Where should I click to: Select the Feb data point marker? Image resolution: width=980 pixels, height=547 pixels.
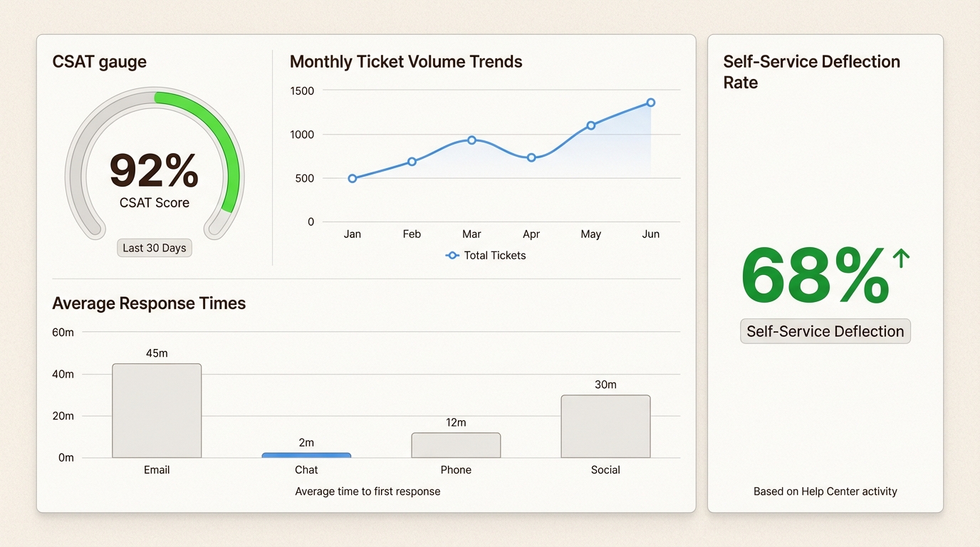(x=412, y=162)
